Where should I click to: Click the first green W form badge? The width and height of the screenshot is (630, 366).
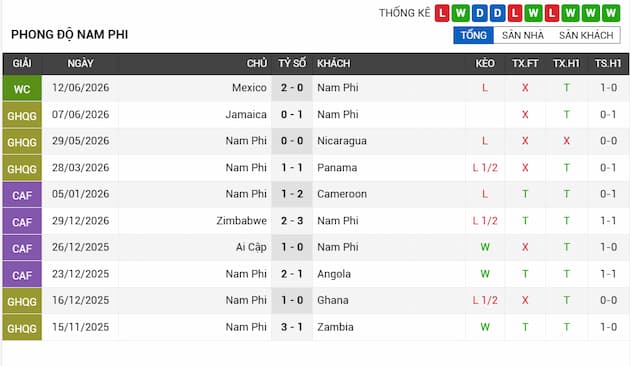[x=460, y=13]
